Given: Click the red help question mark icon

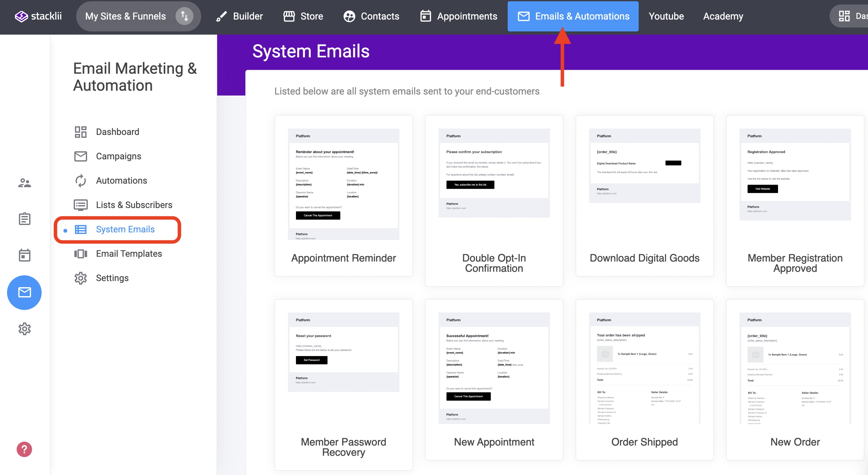Looking at the screenshot, I should tap(24, 449).
